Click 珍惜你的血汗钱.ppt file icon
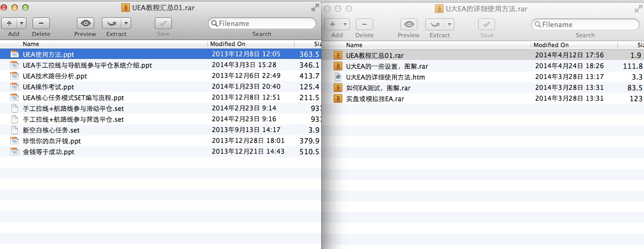The width and height of the screenshot is (644, 249). coord(15,141)
